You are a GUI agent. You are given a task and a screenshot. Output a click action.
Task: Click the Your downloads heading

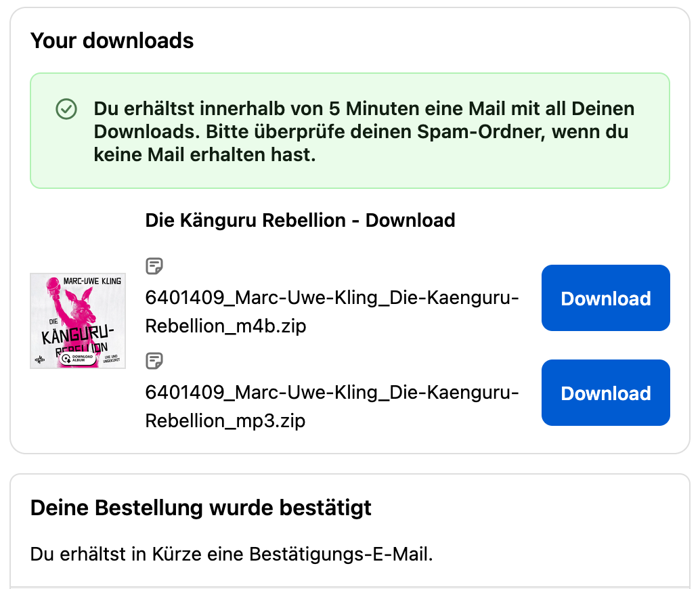(x=112, y=41)
